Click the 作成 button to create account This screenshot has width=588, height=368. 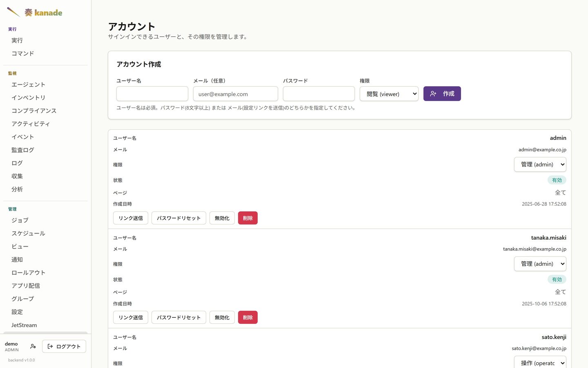(x=442, y=94)
